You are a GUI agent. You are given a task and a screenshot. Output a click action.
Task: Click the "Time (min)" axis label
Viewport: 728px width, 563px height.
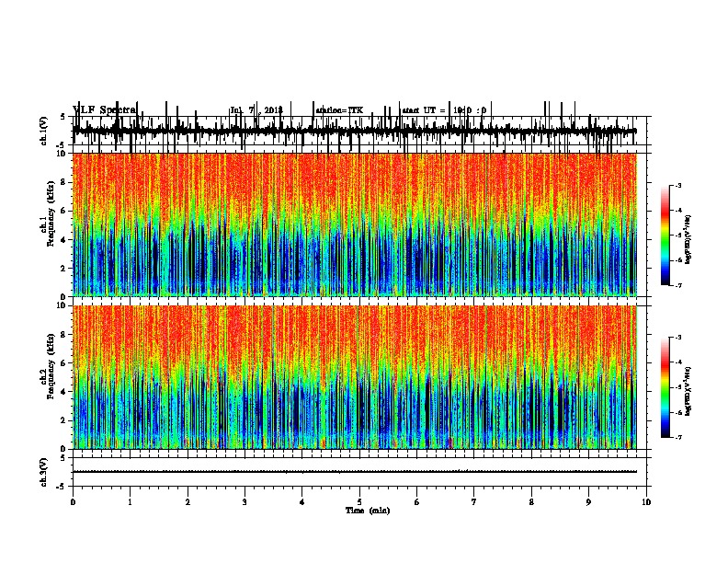[368, 511]
